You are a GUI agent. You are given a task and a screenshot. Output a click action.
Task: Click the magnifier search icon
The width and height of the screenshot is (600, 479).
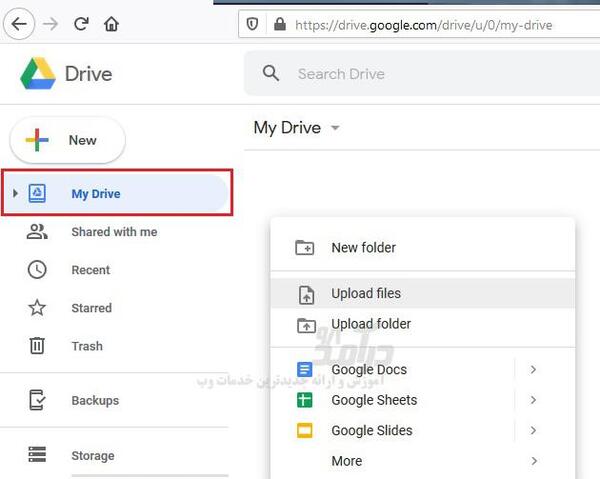click(271, 73)
